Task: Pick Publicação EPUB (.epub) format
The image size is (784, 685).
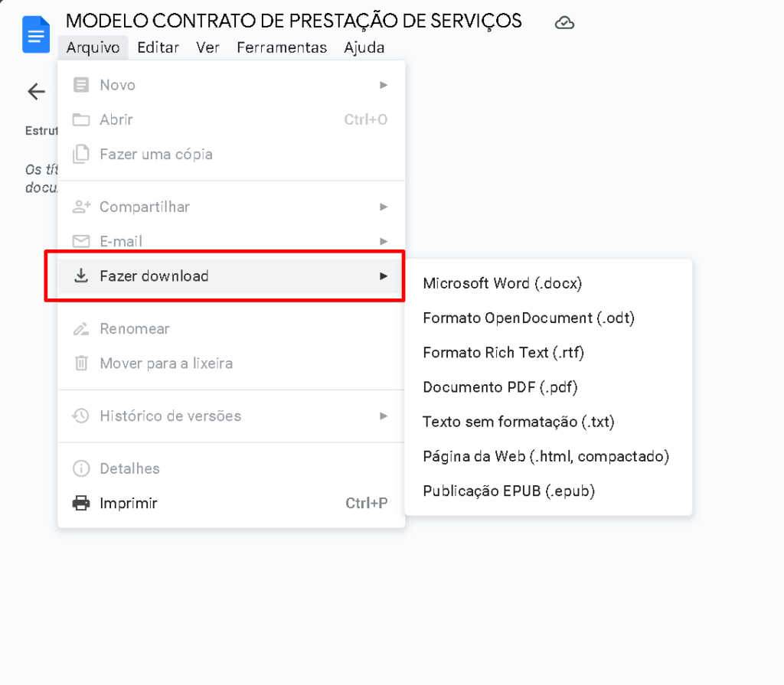Action: 508,491
